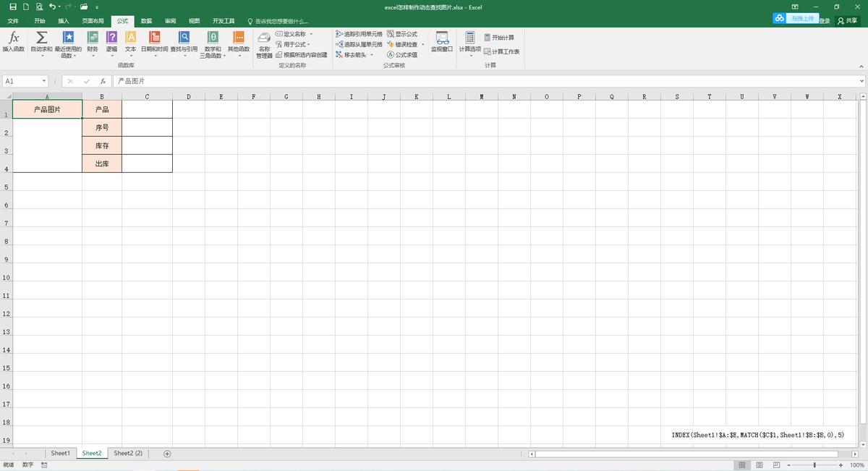Save the workbook from the quick access toolbar
Viewport: 868px width, 471px height.
point(13,7)
